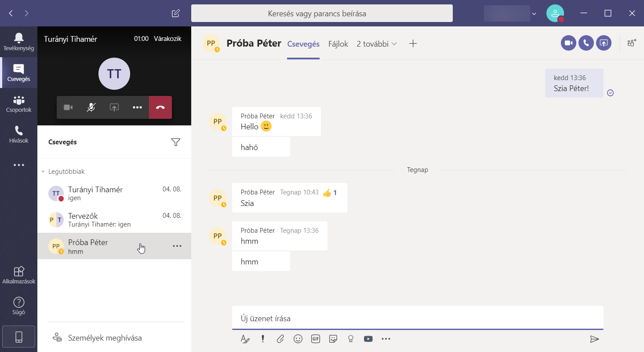The width and height of the screenshot is (644, 352).
Task: Attach a file using the paperclip icon
Action: (x=280, y=339)
